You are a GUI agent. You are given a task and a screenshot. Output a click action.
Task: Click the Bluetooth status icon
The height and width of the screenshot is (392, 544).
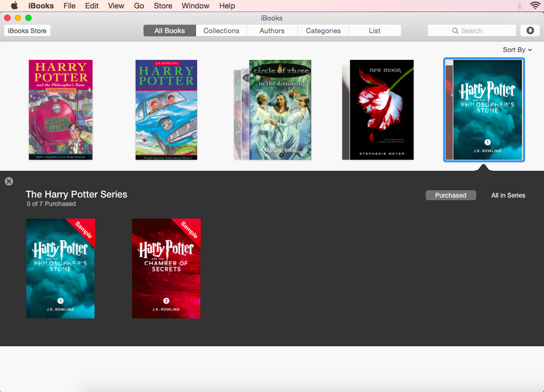pyautogui.click(x=519, y=6)
